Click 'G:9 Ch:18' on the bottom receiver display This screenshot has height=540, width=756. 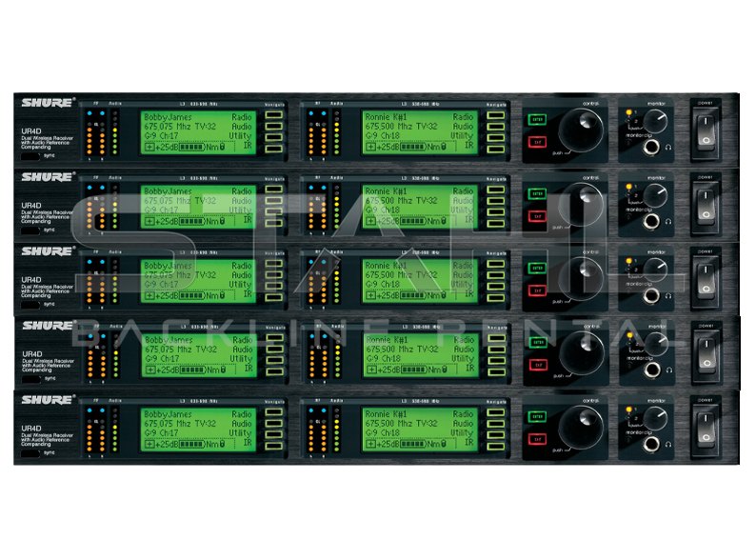click(383, 433)
